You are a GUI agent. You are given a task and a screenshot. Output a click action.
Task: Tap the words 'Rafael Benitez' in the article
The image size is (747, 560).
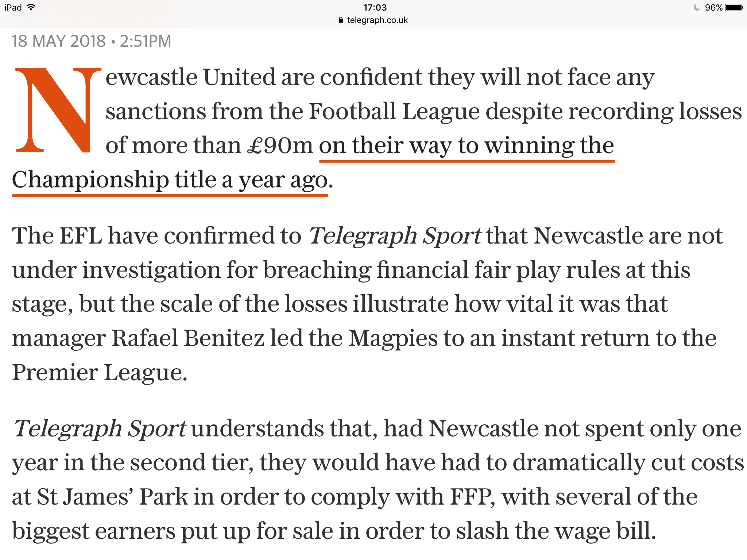[188, 338]
